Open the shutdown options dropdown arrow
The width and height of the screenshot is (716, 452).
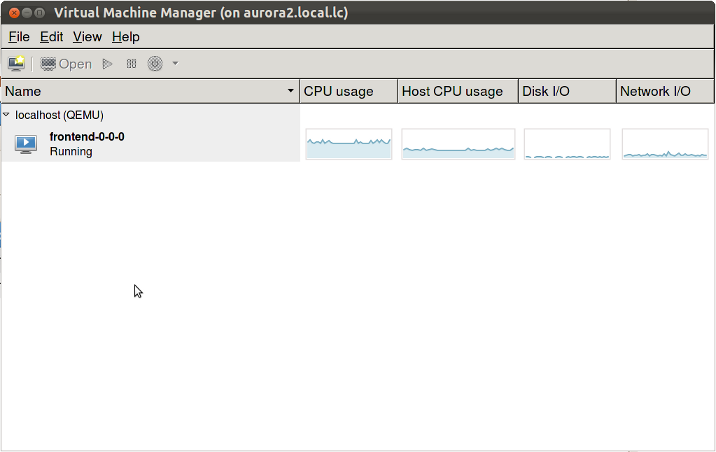(x=175, y=63)
